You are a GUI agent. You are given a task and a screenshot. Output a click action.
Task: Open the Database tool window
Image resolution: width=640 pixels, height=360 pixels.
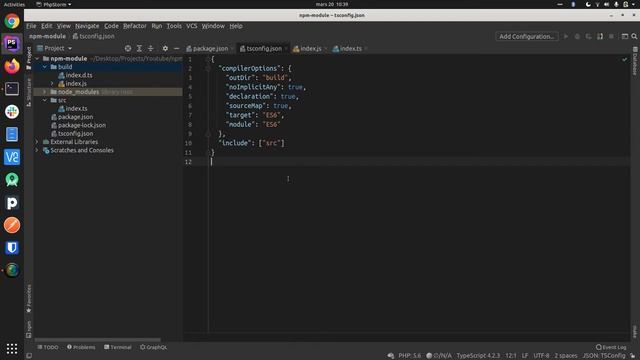pyautogui.click(x=635, y=61)
